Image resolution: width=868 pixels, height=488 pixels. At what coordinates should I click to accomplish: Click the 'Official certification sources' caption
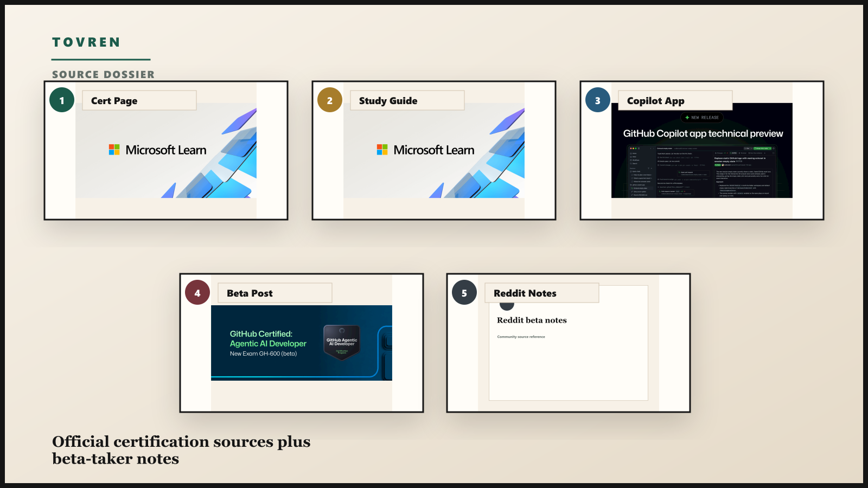[x=181, y=450]
